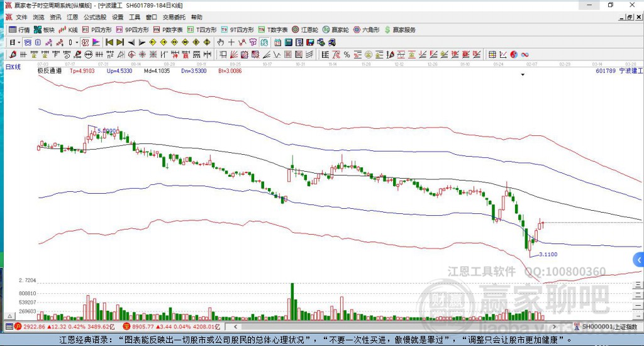The width and height of the screenshot is (644, 346).
Task: Click the horizontal scrollbar right arrow
Action: click(554, 326)
